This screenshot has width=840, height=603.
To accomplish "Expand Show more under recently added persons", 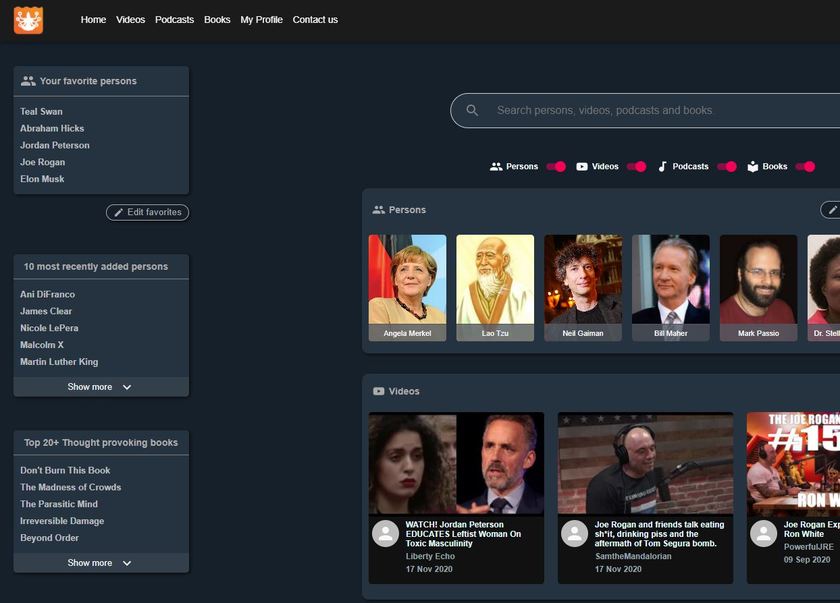I will point(101,387).
